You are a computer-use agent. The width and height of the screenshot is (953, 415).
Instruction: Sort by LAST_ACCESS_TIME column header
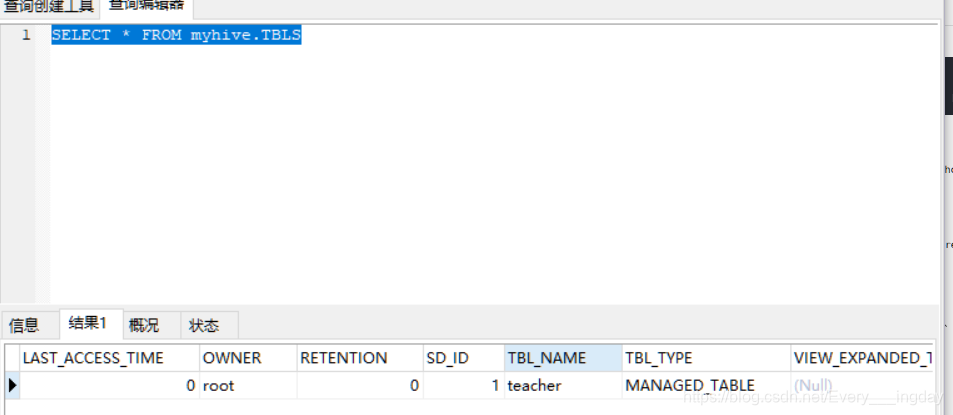click(109, 358)
